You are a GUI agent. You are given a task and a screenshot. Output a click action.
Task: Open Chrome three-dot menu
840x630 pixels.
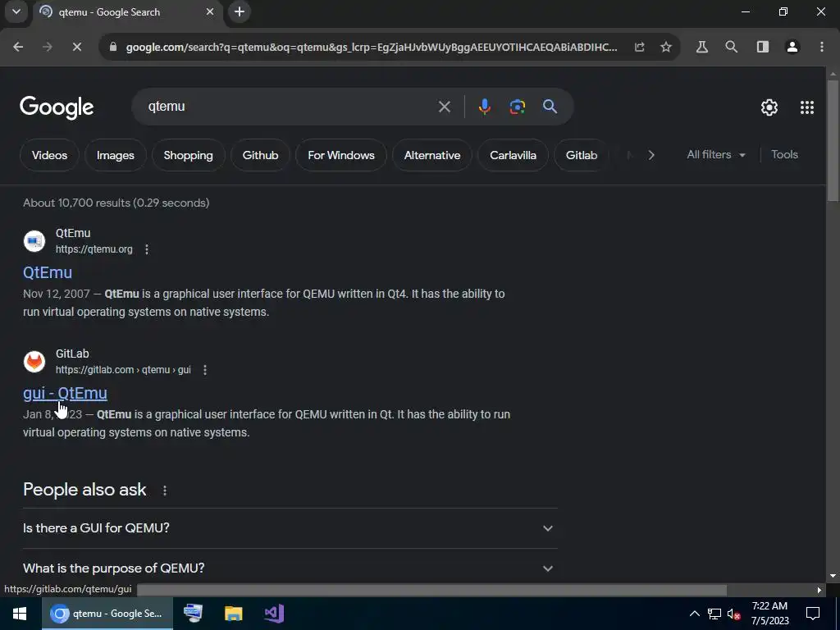click(822, 47)
